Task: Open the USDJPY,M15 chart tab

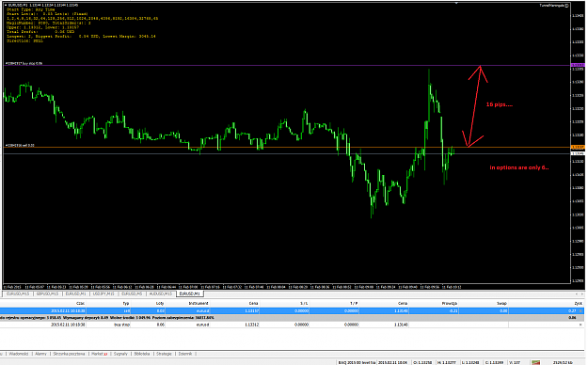Action: tap(103, 294)
